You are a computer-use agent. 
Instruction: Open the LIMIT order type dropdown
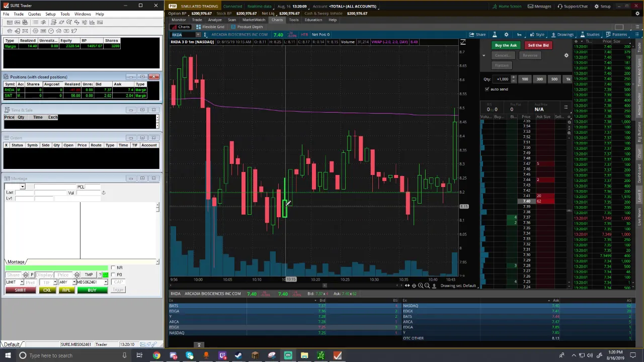(22, 282)
